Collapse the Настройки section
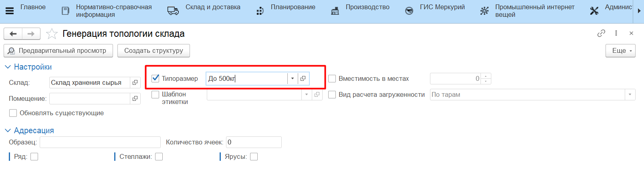The height and width of the screenshot is (178, 644). tap(8, 67)
